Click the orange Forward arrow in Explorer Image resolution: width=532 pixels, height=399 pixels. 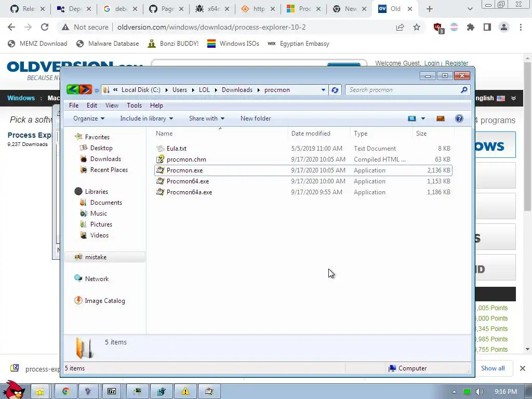[86, 89]
